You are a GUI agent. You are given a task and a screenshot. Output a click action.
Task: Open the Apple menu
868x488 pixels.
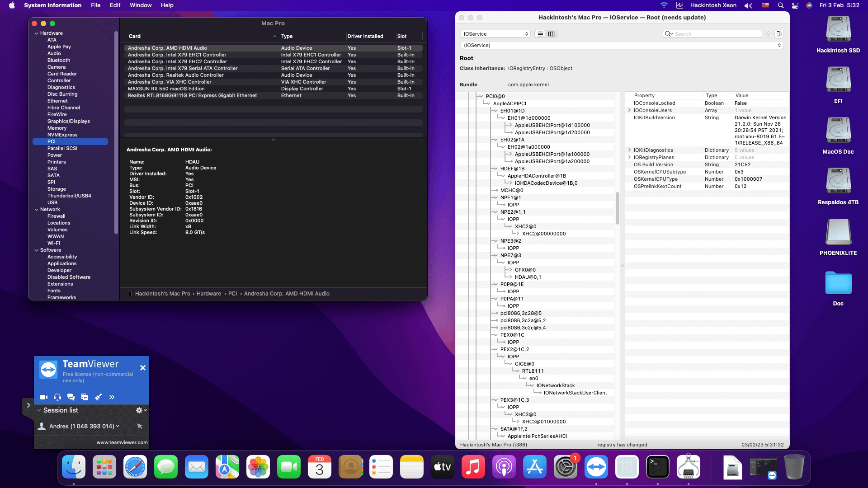pos(12,5)
